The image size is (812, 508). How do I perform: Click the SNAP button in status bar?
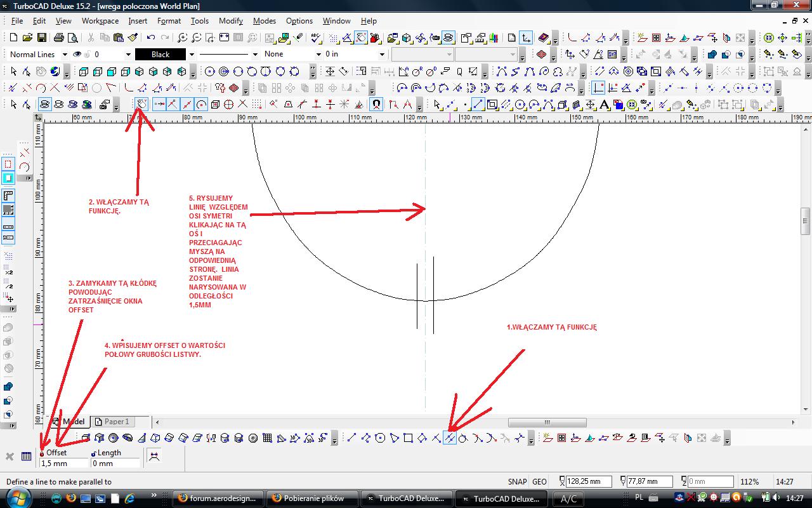(517, 482)
